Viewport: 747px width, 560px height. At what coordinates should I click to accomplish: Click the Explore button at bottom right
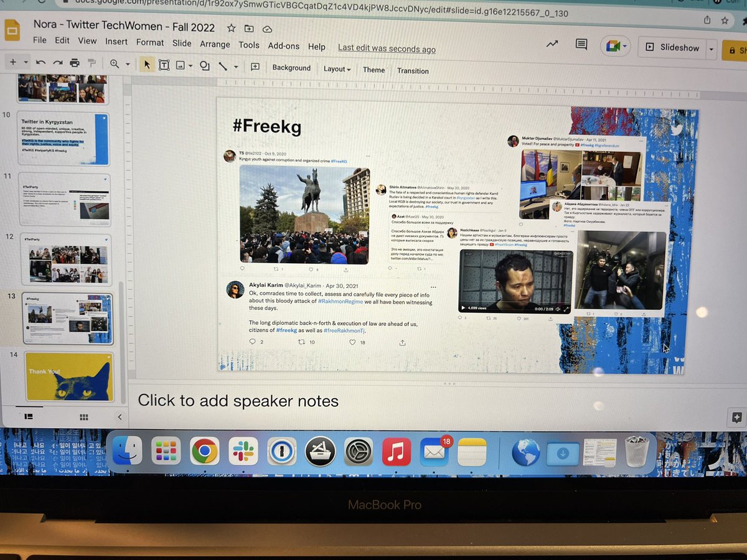click(x=736, y=418)
